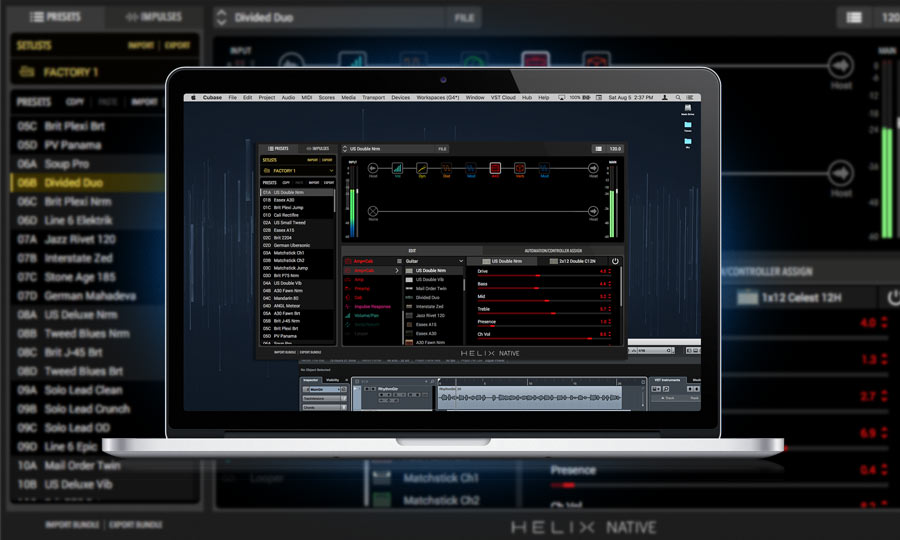Image resolution: width=900 pixels, height=540 pixels.
Task: Open the Project menu in Cubase
Action: coord(266,98)
